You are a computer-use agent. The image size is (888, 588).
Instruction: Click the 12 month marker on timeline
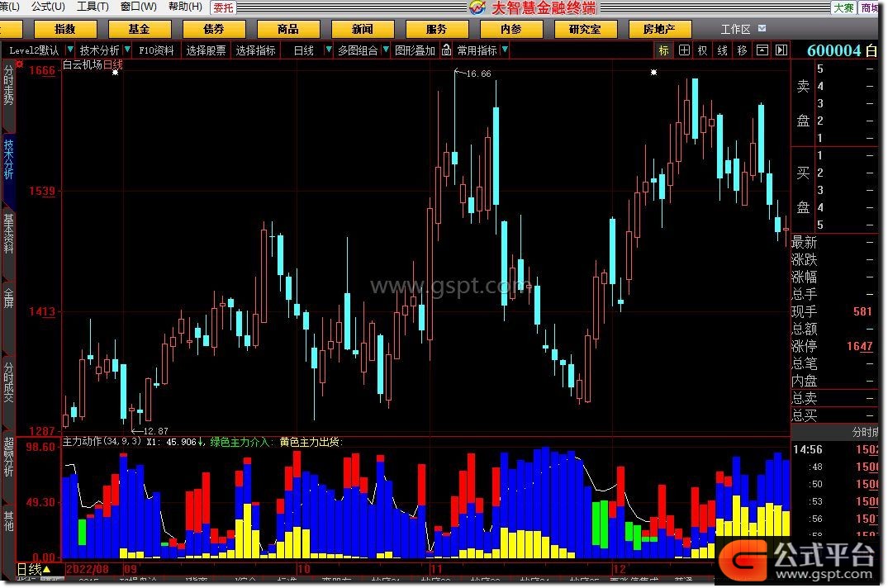click(x=619, y=569)
